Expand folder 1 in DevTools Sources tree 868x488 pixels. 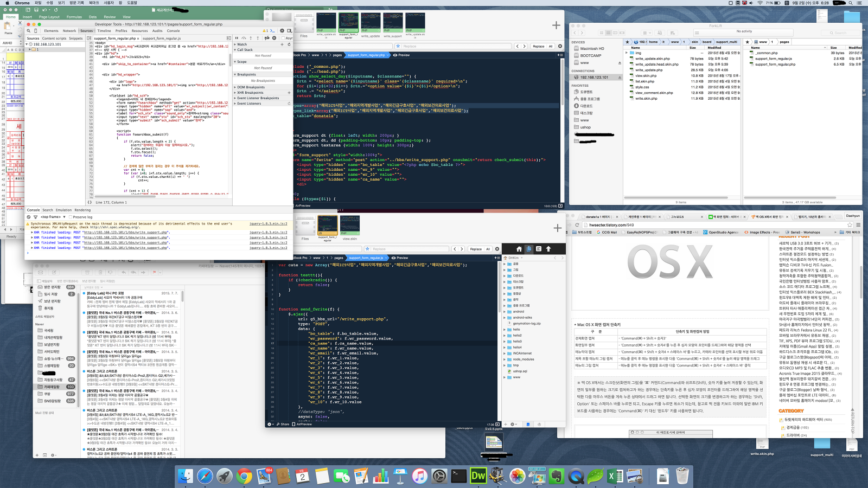30,49
